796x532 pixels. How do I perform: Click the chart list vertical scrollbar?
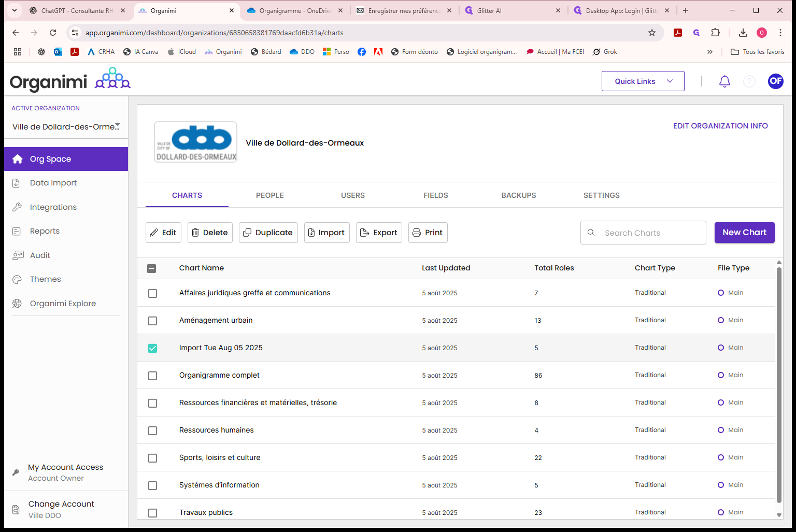coord(779,384)
